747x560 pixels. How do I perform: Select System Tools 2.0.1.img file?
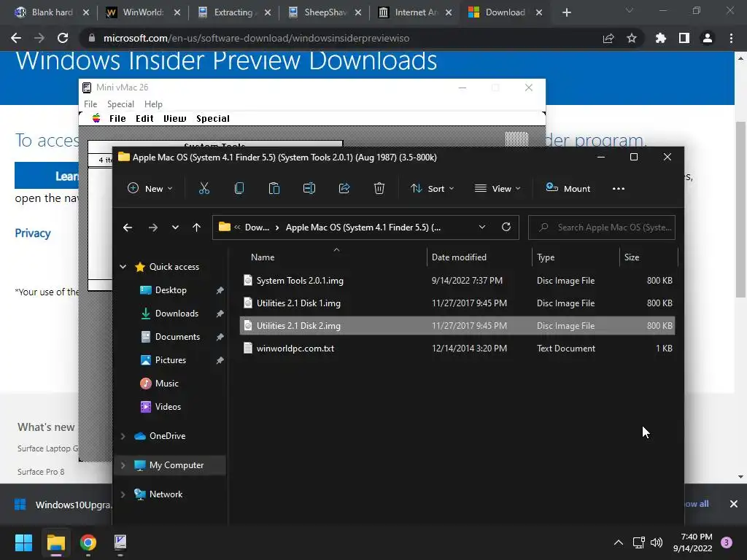457,281
